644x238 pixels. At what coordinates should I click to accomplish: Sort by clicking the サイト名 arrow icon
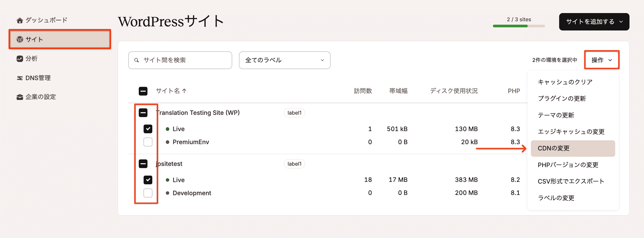(184, 91)
